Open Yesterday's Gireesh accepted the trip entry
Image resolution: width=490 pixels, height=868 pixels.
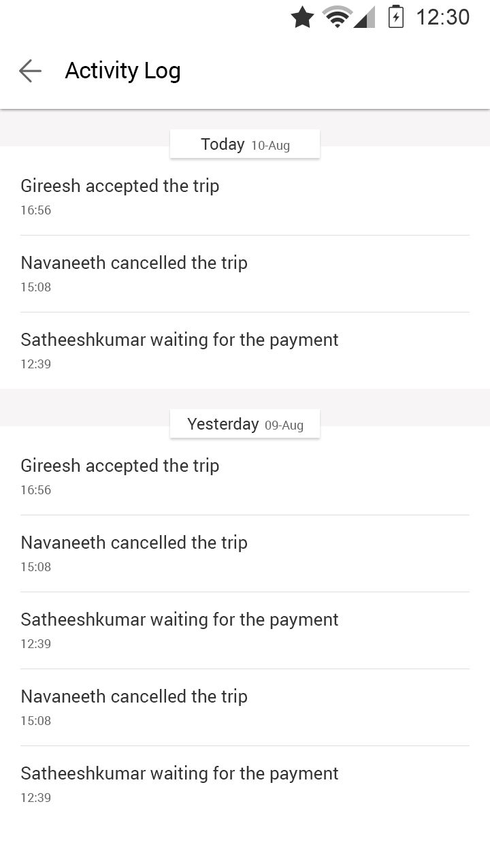point(245,477)
